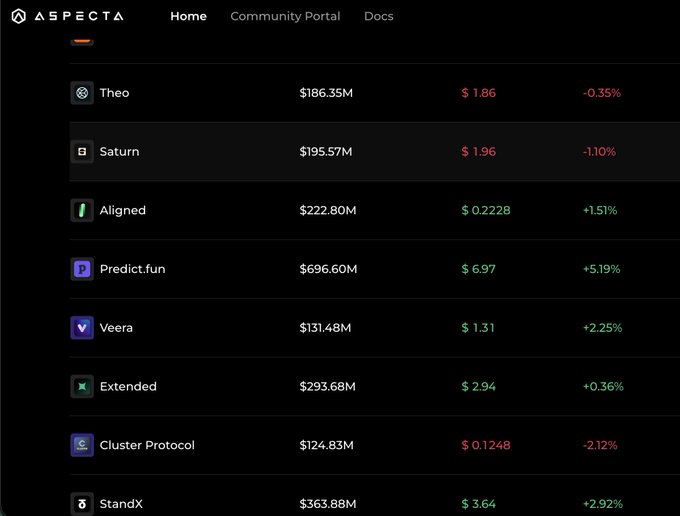Select the $222.80M valuation cell
680x516 pixels.
point(327,210)
